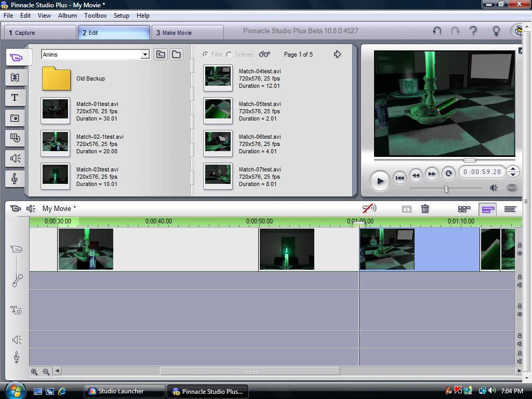The height and width of the screenshot is (399, 532).
Task: Click the fast forward button
Action: pos(432,174)
